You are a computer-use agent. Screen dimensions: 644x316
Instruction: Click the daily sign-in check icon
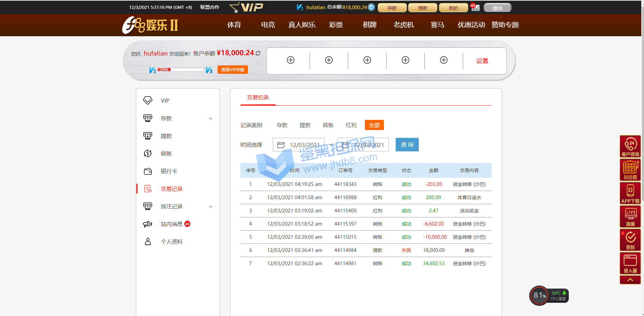click(x=630, y=240)
